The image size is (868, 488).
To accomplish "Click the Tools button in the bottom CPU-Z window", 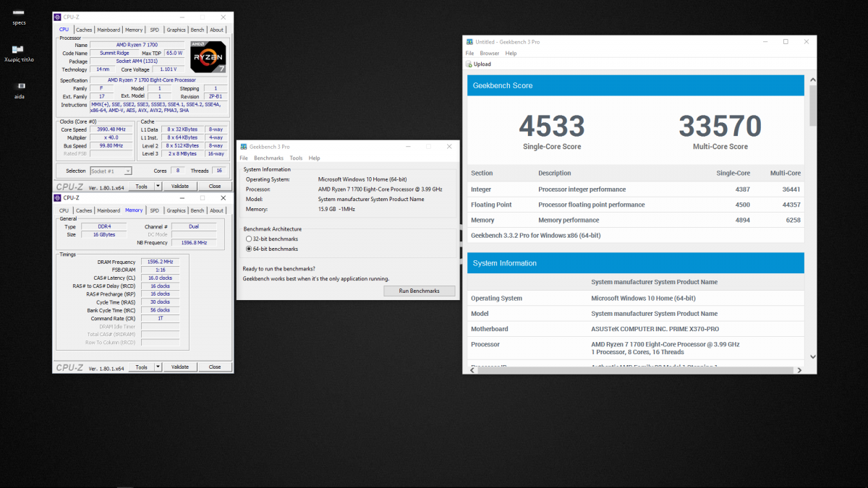I will [x=142, y=367].
